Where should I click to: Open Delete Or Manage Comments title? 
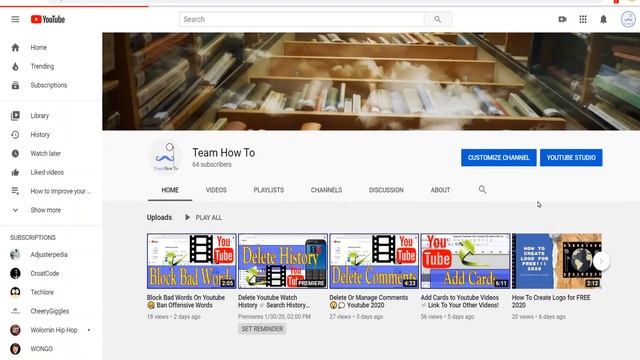click(369, 301)
